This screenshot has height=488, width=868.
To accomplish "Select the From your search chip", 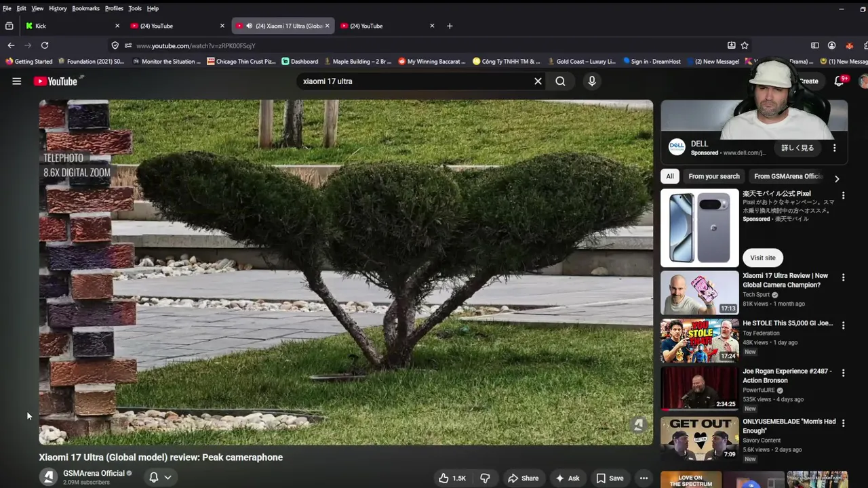I will pyautogui.click(x=714, y=176).
